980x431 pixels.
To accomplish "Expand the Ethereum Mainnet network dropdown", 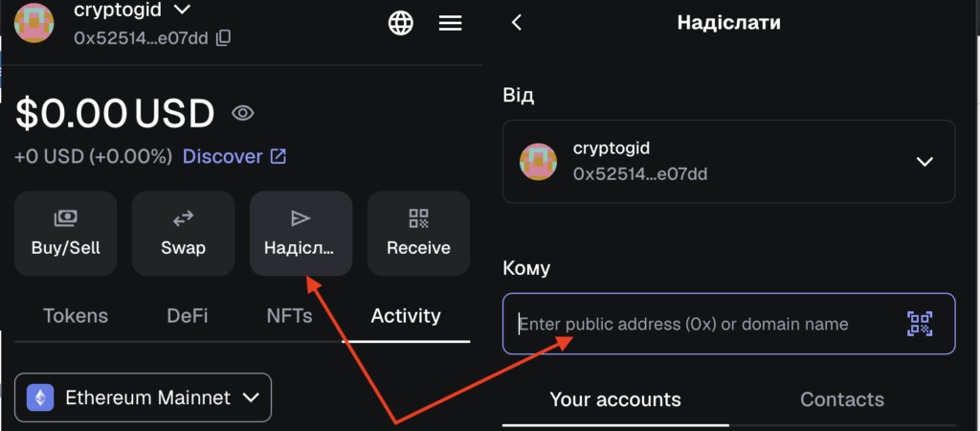I will click(x=144, y=397).
